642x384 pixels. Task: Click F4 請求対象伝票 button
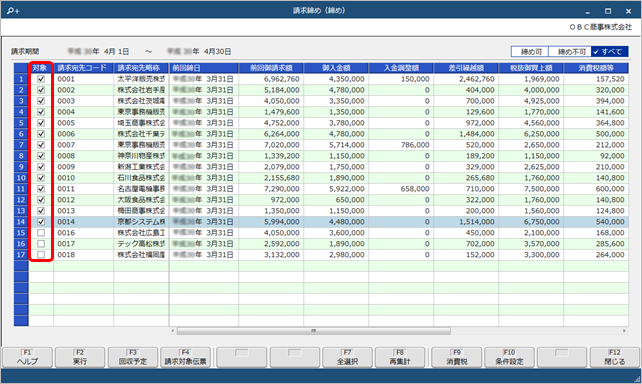coord(185,357)
